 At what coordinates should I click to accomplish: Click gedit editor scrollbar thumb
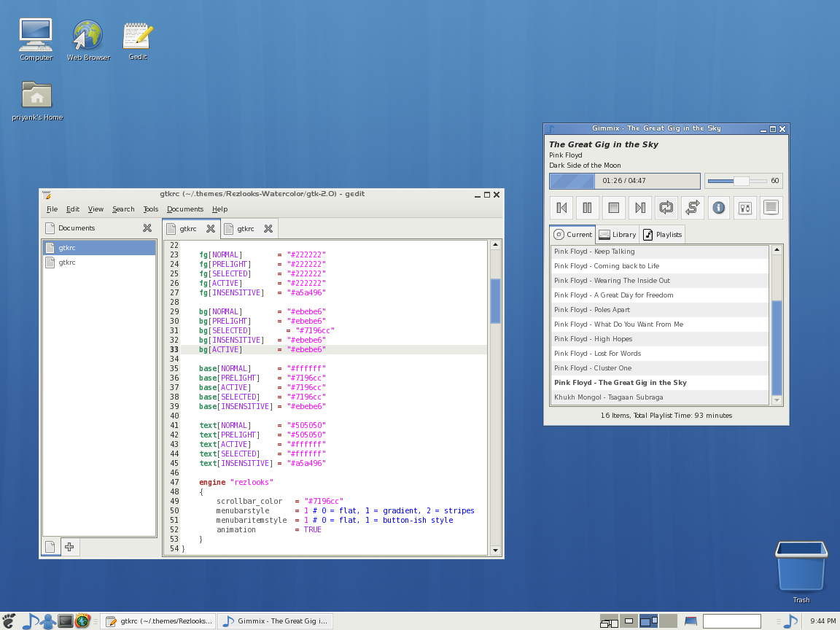click(495, 301)
